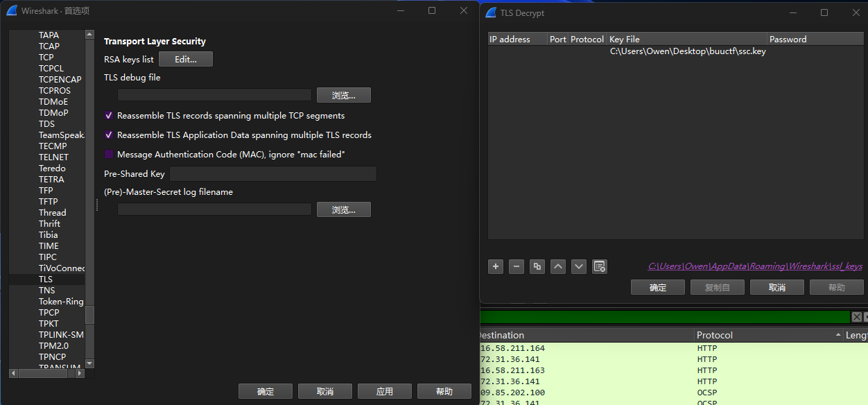Image resolution: width=868 pixels, height=405 pixels.
Task: Move the key entry up
Action: (x=558, y=266)
